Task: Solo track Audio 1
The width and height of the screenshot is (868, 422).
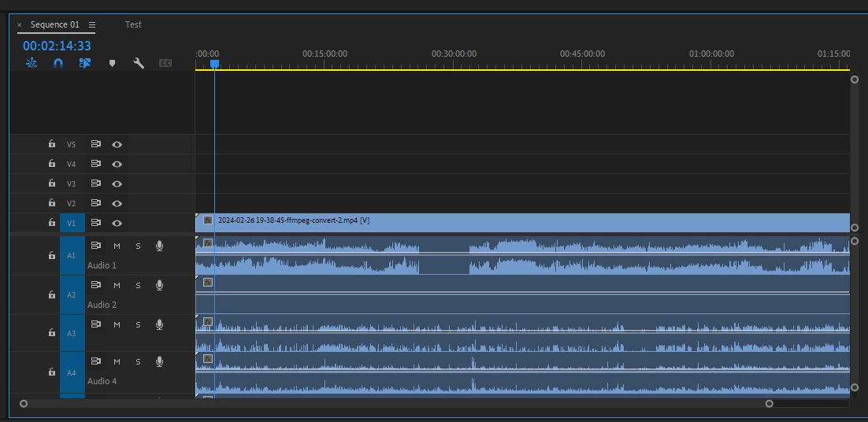Action: point(138,246)
